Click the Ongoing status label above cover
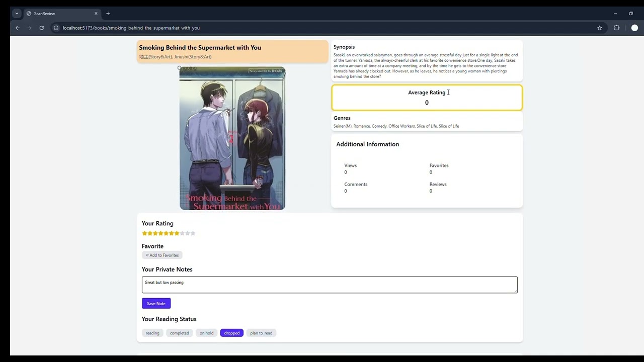Viewport: 644px width, 362px height. click(187, 68)
